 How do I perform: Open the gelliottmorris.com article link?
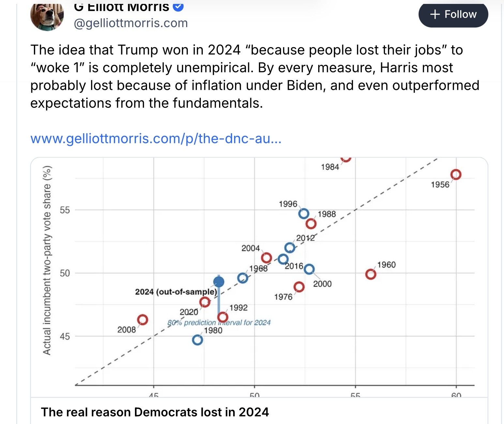pos(156,138)
